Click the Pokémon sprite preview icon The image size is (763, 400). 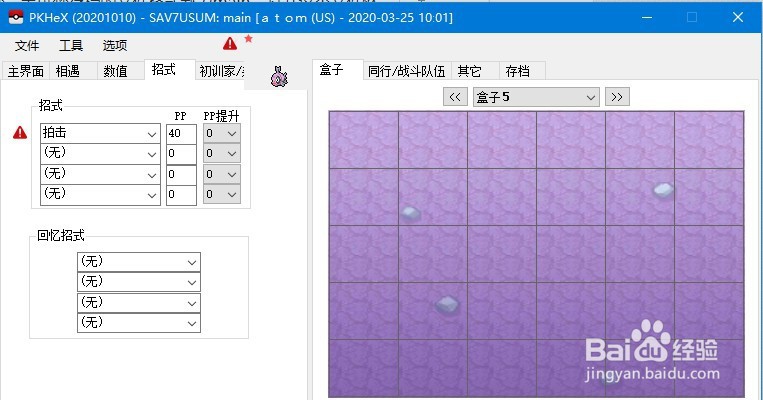pyautogui.click(x=279, y=77)
